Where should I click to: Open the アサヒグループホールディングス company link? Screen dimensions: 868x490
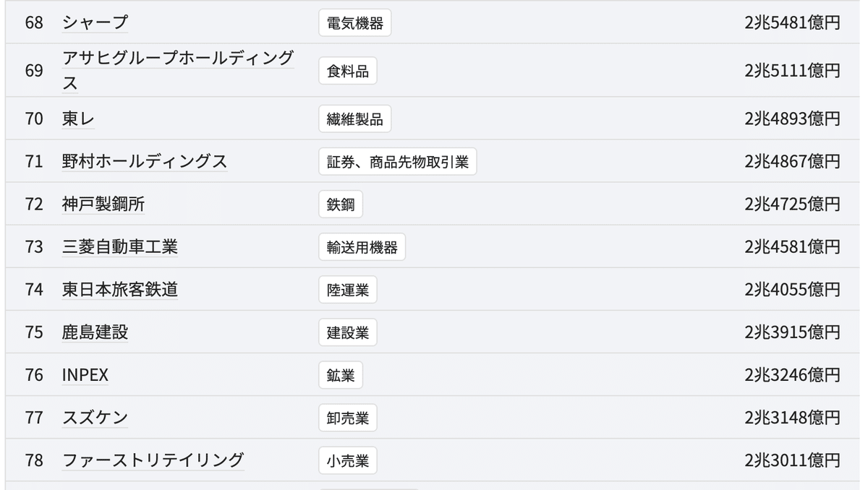(177, 59)
